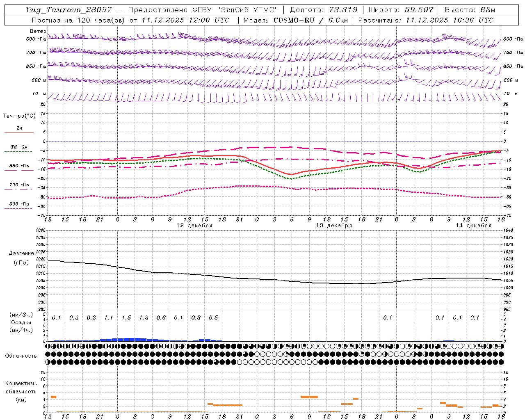Image resolution: width=525 pixels, height=420 pixels.
Task: Click the 'Ветер' wind panel label
Action: [38, 31]
